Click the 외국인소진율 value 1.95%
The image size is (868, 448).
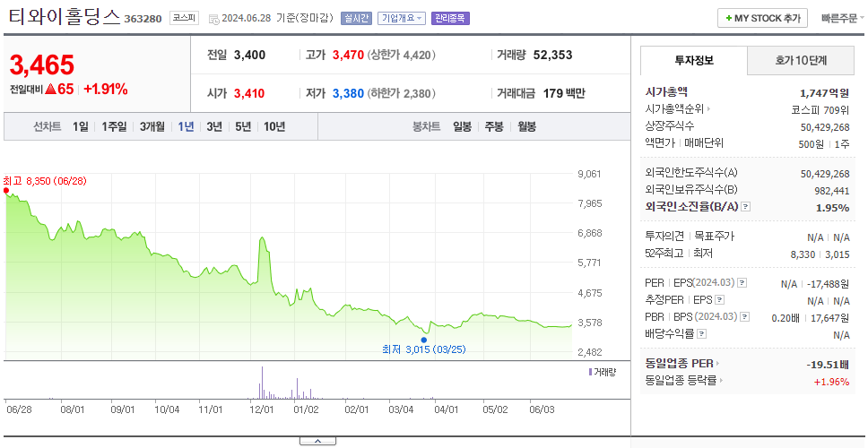[x=832, y=208]
